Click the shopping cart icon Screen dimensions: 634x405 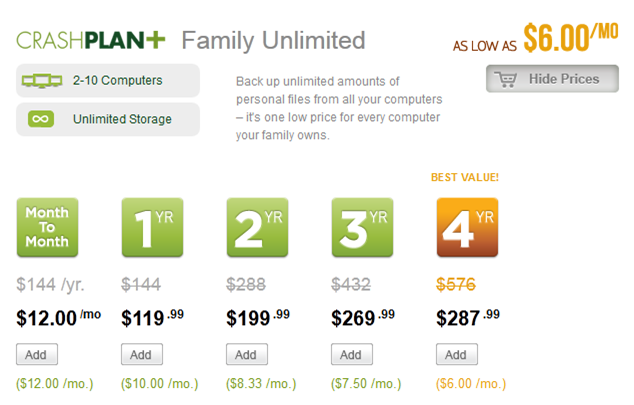click(x=506, y=79)
